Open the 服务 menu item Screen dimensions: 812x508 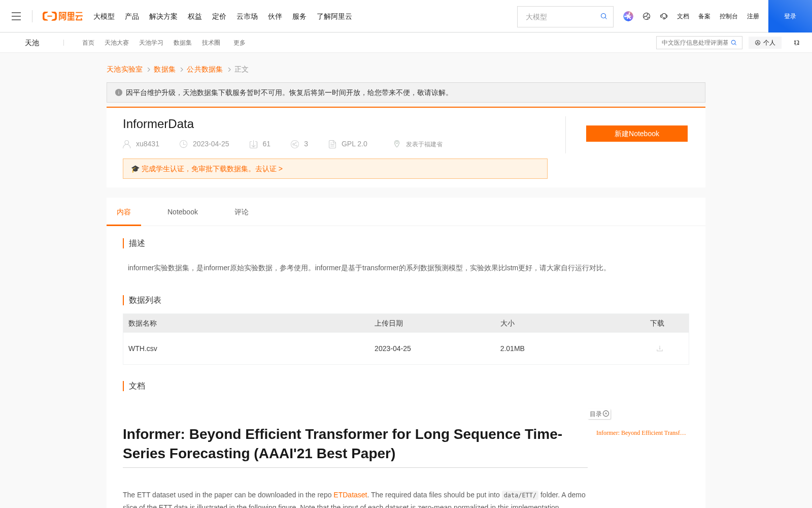[299, 16]
